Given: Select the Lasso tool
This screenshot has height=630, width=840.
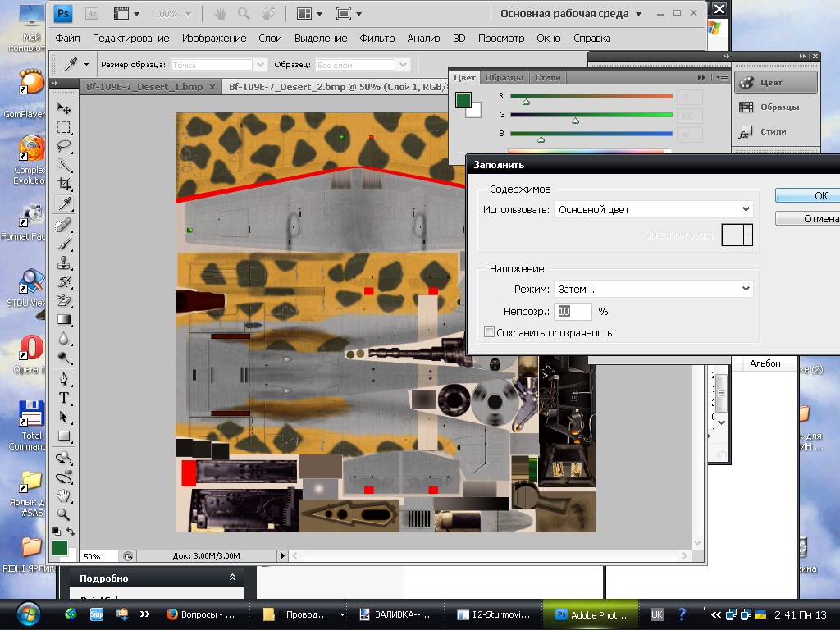Looking at the screenshot, I should (x=64, y=146).
